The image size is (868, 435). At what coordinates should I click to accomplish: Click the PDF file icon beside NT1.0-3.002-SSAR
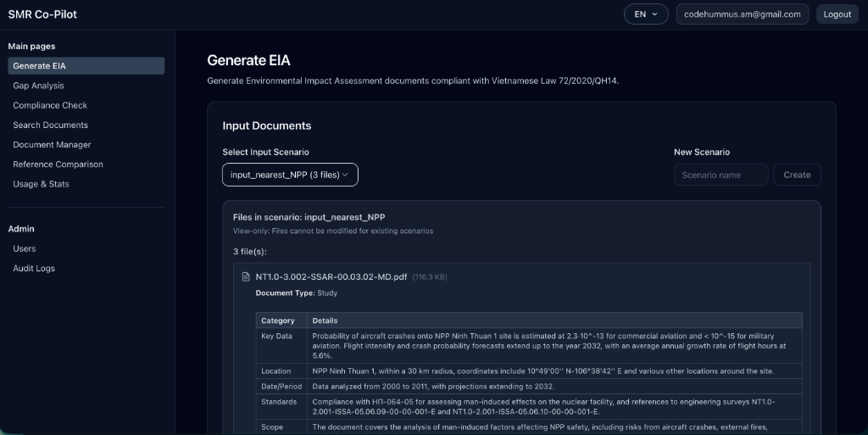point(247,276)
